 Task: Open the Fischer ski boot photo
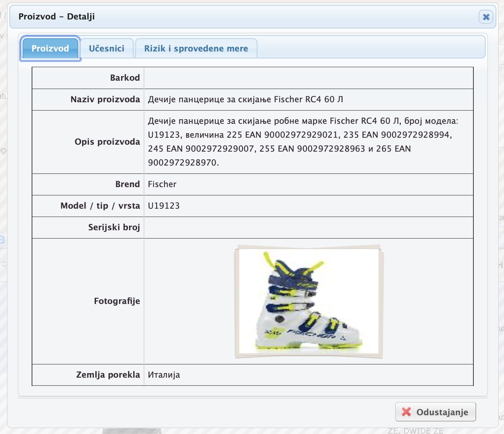point(309,301)
